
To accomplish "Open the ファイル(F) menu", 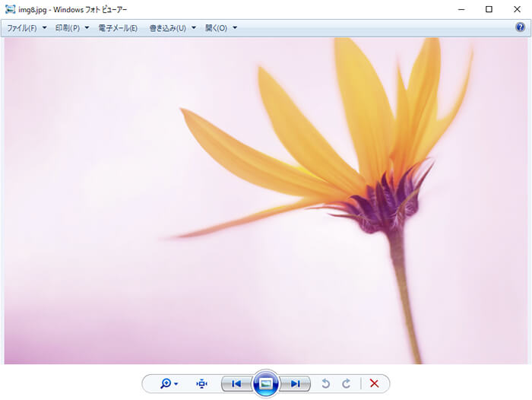I will click(x=22, y=28).
